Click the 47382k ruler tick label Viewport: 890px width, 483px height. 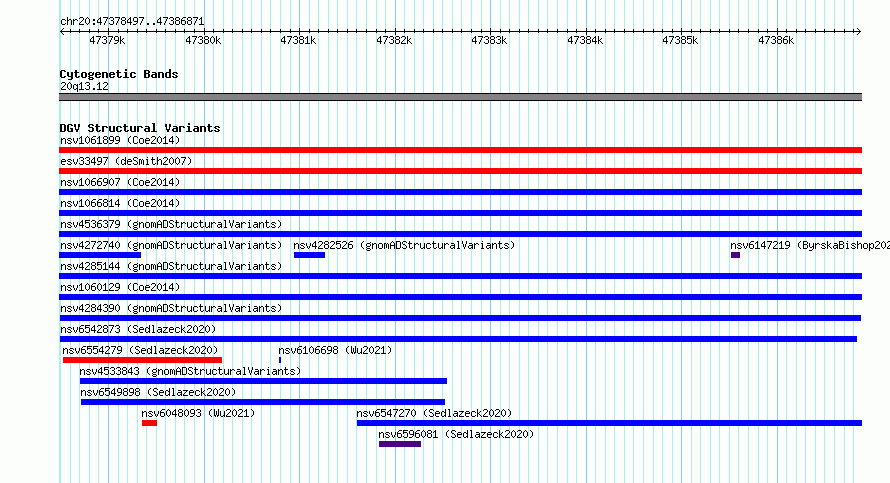(x=394, y=41)
